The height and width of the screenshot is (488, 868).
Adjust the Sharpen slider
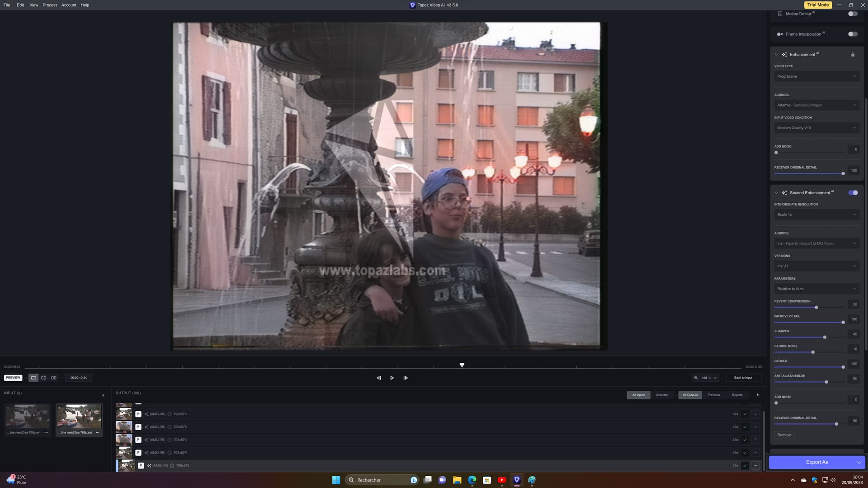pyautogui.click(x=825, y=337)
